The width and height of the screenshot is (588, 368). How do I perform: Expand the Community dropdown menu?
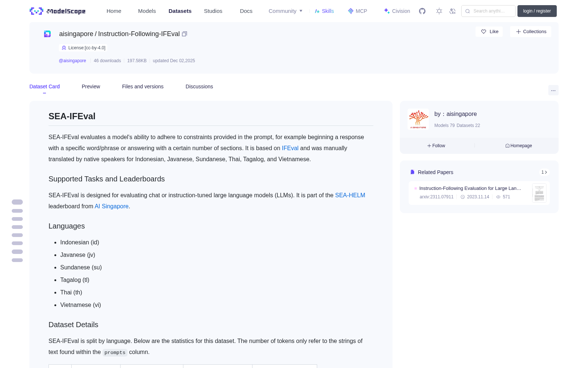pyautogui.click(x=286, y=11)
